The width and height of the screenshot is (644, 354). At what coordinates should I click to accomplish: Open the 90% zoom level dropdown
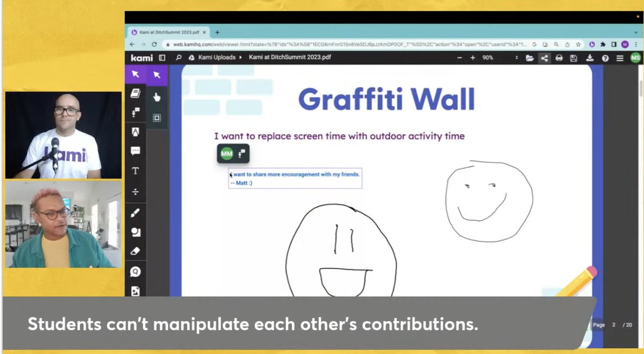(499, 57)
